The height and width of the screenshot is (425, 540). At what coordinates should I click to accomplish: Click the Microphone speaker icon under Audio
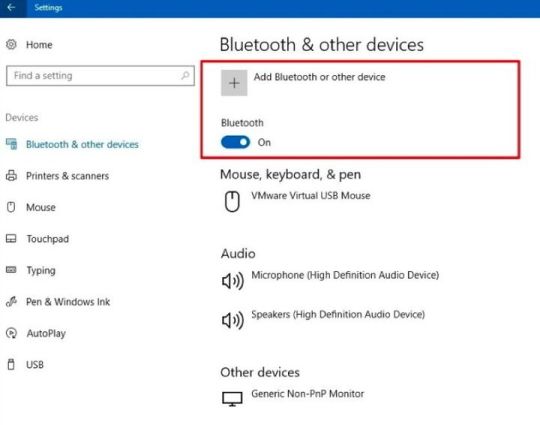(x=232, y=281)
